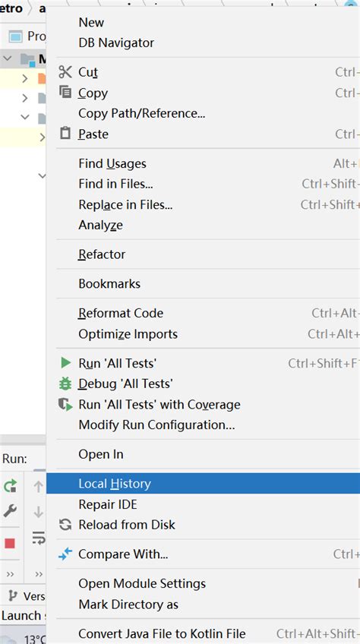The height and width of the screenshot is (644, 360).
Task: Open the highlighted Local History submenu
Action: coord(203,484)
